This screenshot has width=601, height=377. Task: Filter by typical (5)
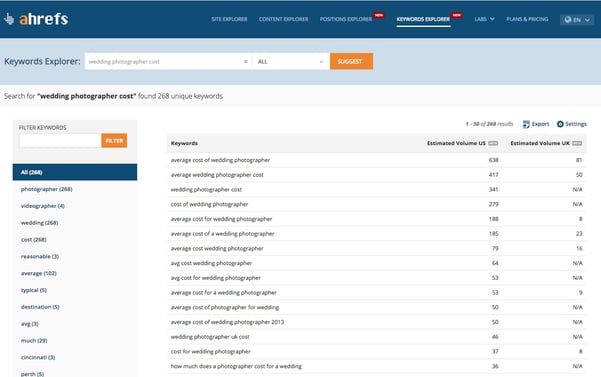click(34, 290)
